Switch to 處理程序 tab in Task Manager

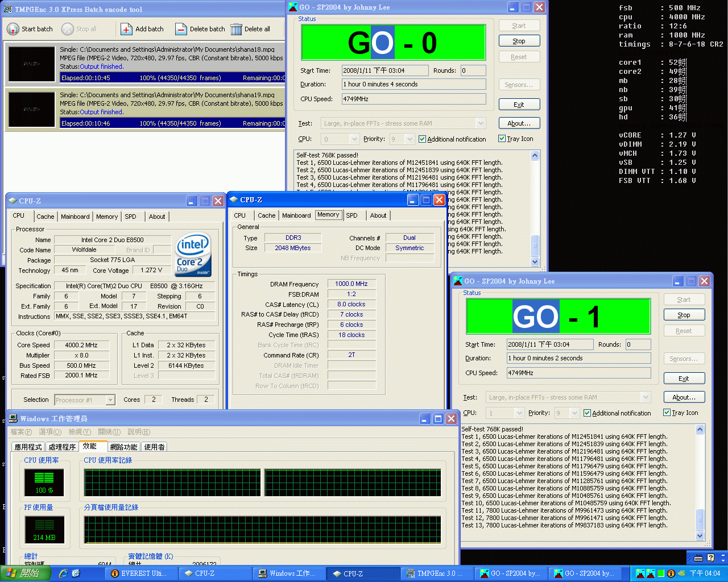pos(62,447)
